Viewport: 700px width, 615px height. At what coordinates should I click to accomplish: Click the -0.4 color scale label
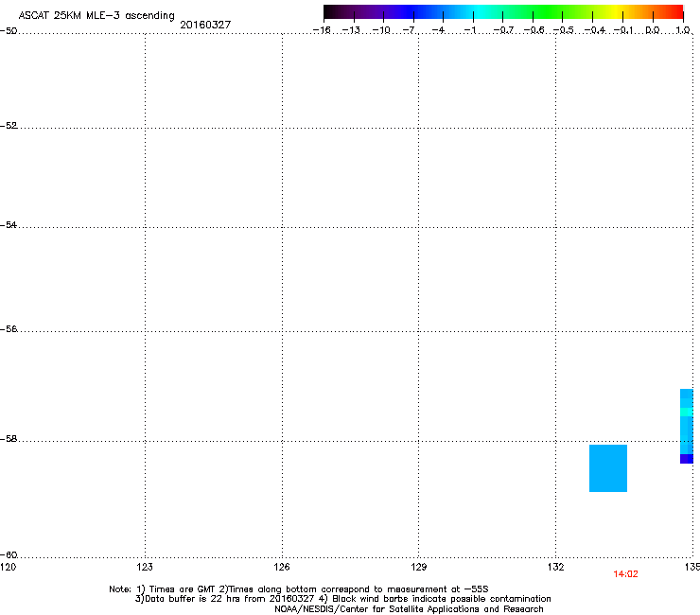595,30
